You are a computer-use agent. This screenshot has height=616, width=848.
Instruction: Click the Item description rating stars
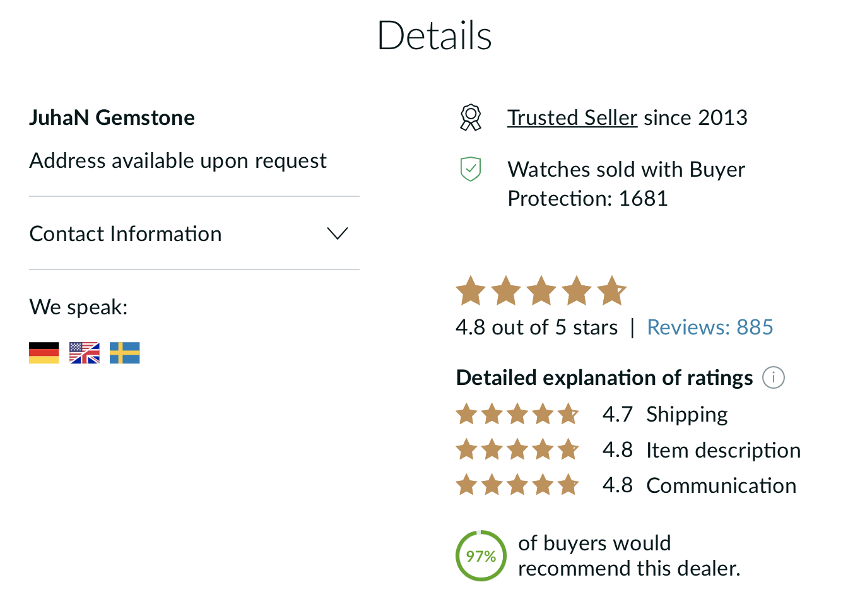coord(517,450)
